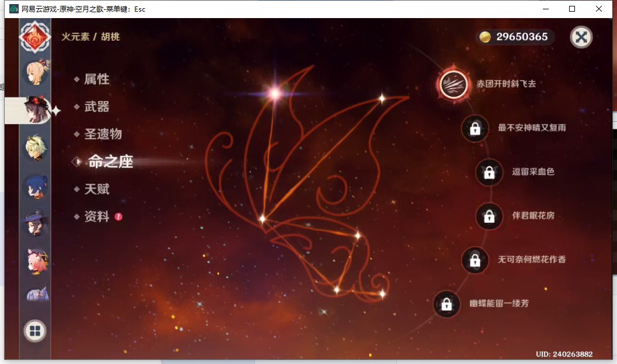Click the brightest star in butterfly constellation
617x364 pixels.
pyautogui.click(x=275, y=93)
